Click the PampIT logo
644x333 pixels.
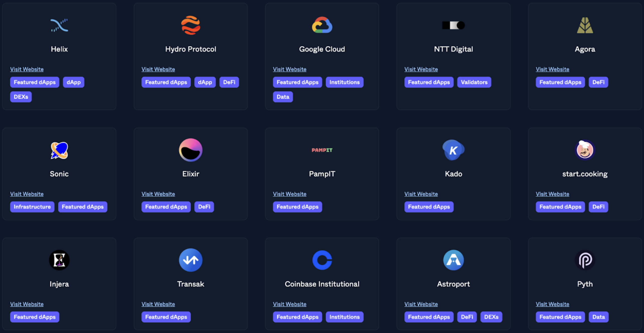coord(322,150)
